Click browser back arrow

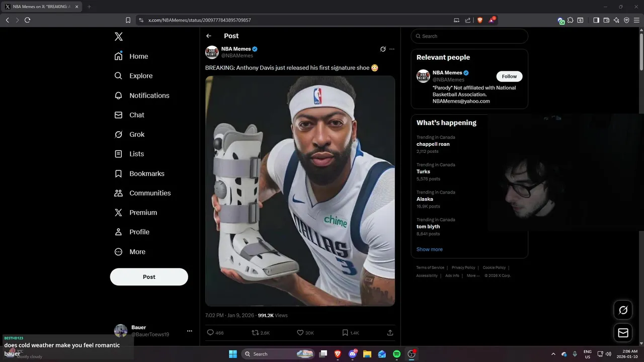coord(8,20)
